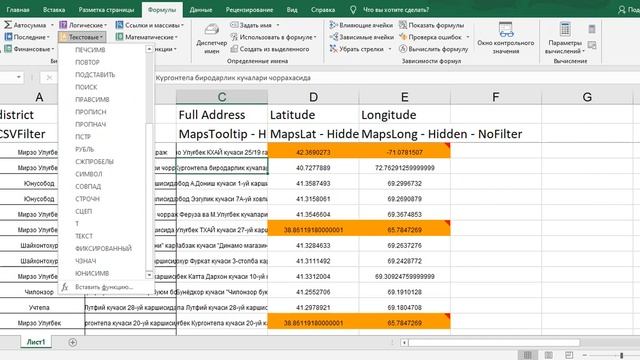Open the Ссылки и массивы icon
This screenshot has height=360, width=640.
119,25
